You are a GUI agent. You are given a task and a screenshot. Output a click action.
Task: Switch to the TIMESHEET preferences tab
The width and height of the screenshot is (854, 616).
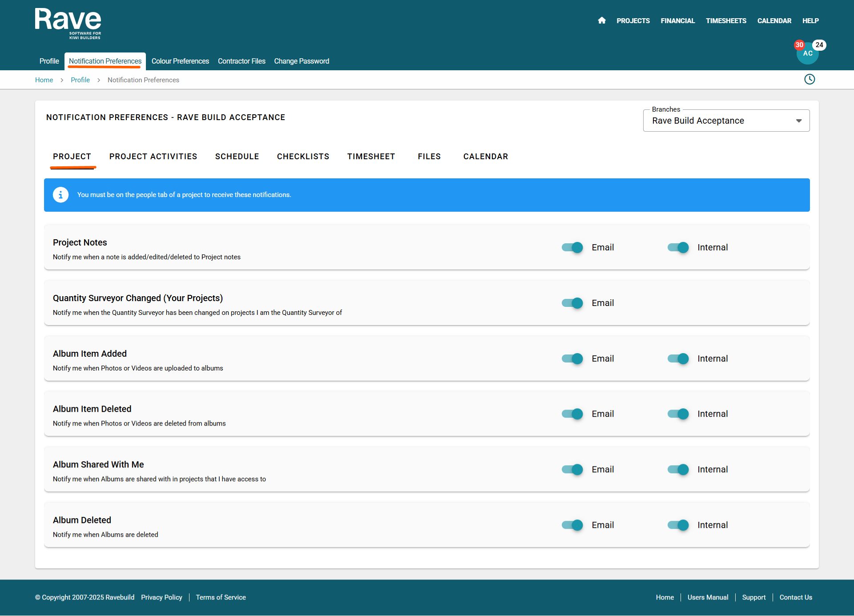pos(371,157)
